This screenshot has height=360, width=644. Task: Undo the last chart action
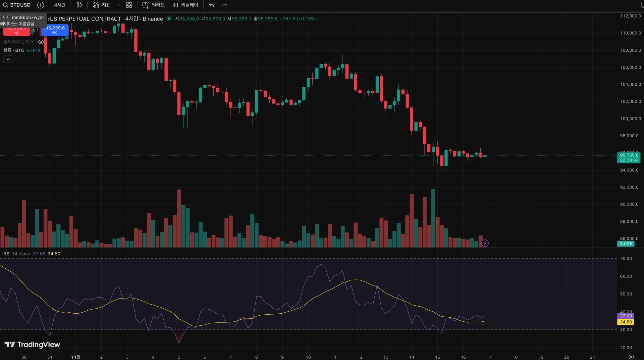(211, 5)
